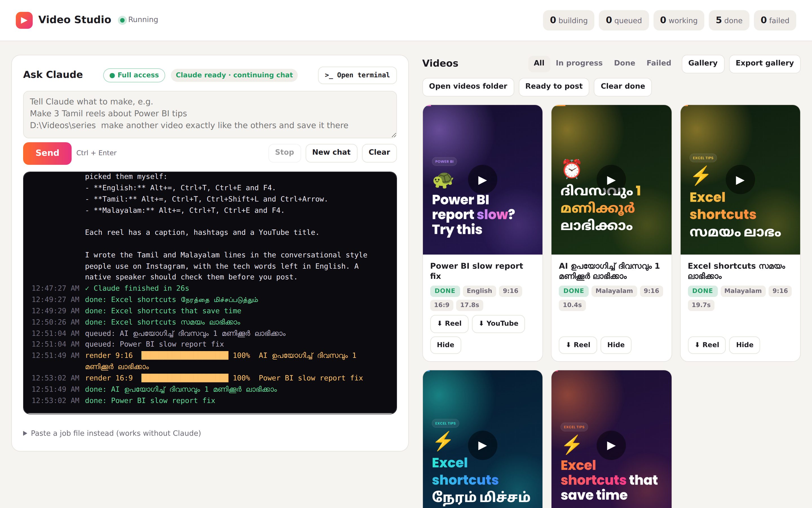Expand Paste a job file instead section

click(x=112, y=433)
